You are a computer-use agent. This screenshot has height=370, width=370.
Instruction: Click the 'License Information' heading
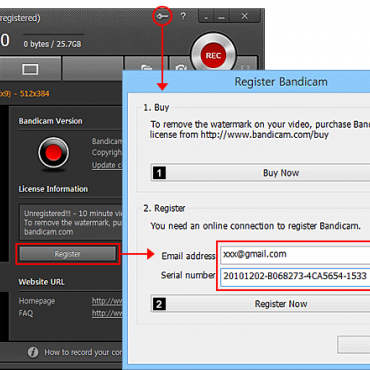(x=53, y=189)
